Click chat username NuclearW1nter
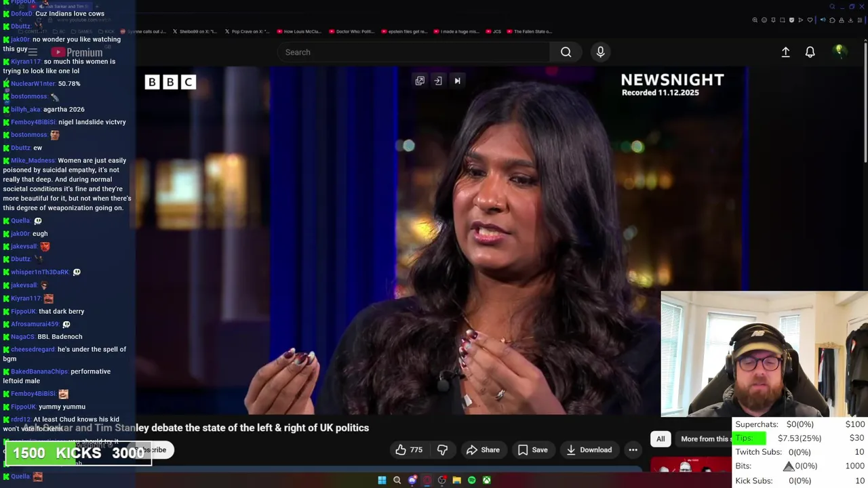 (x=33, y=83)
